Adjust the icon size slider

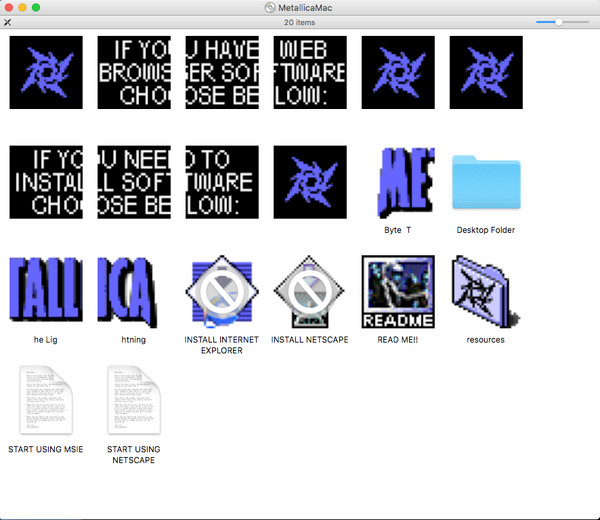[562, 22]
